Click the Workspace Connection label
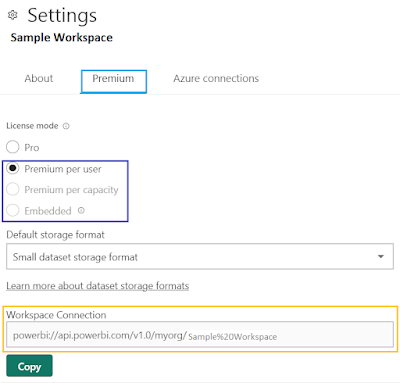 click(56, 315)
